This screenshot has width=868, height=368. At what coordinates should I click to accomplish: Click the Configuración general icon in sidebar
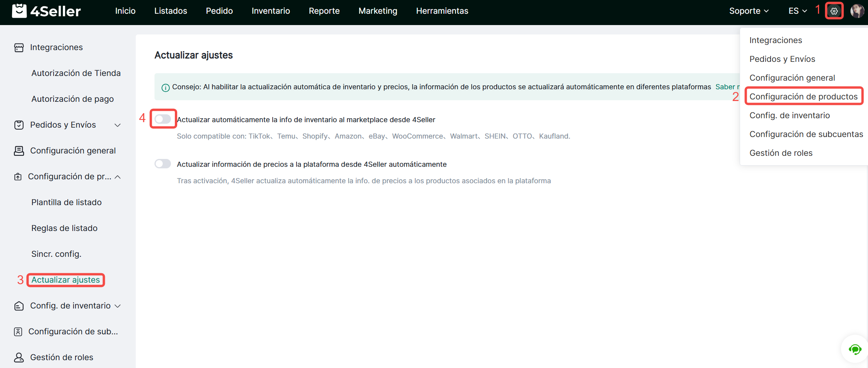(x=19, y=151)
